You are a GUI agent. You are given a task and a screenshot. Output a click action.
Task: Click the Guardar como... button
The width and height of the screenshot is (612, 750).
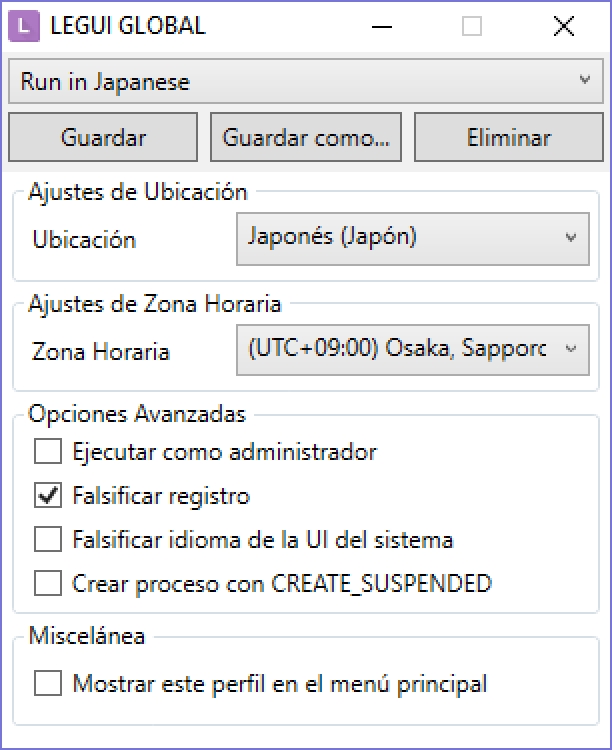pyautogui.click(x=306, y=137)
